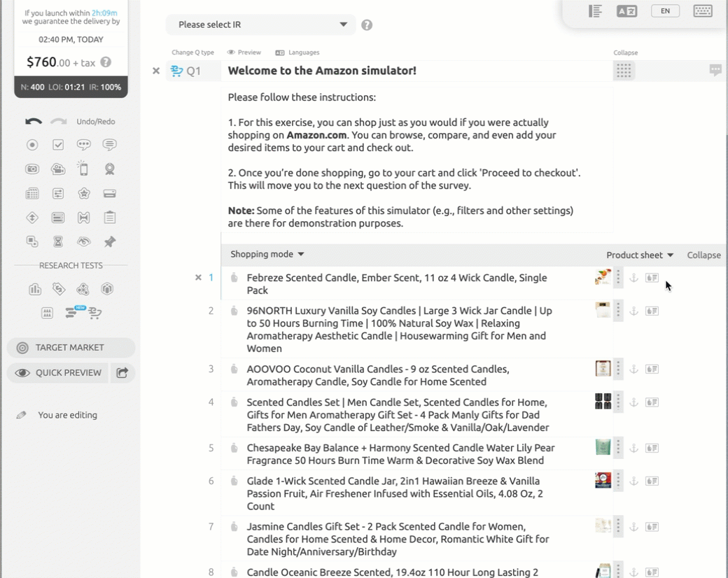Select the pushpin icon in sidebar
Image resolution: width=728 pixels, height=578 pixels.
tap(109, 242)
